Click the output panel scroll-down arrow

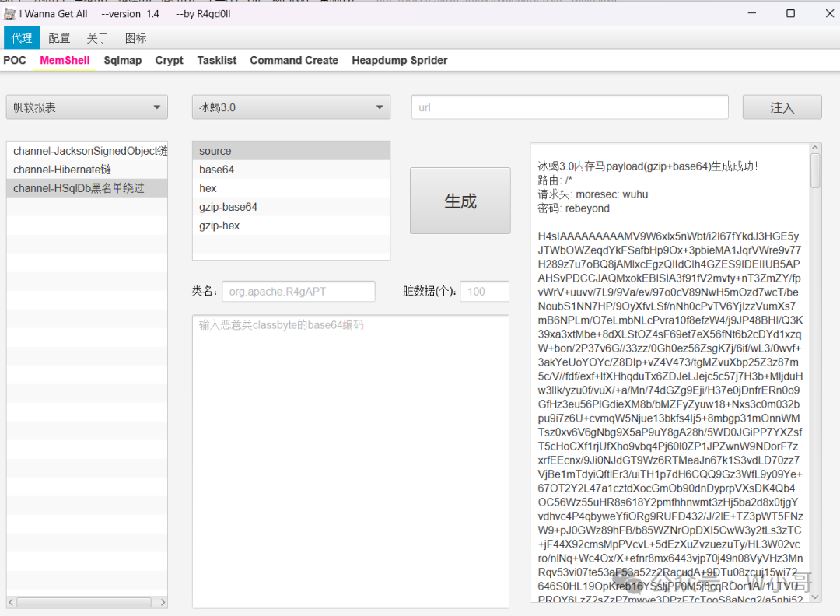815,597
